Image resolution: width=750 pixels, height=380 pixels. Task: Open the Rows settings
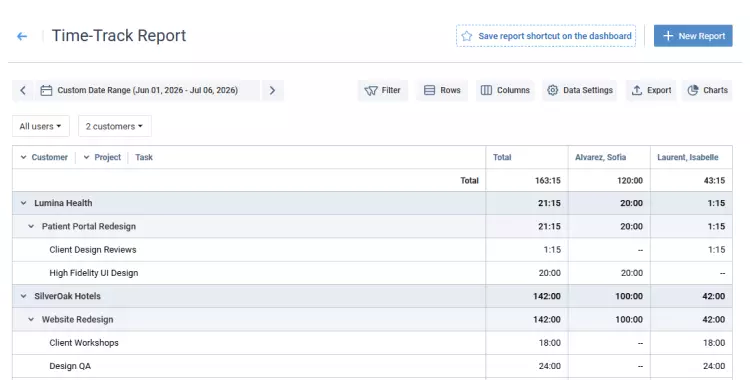pyautogui.click(x=442, y=90)
